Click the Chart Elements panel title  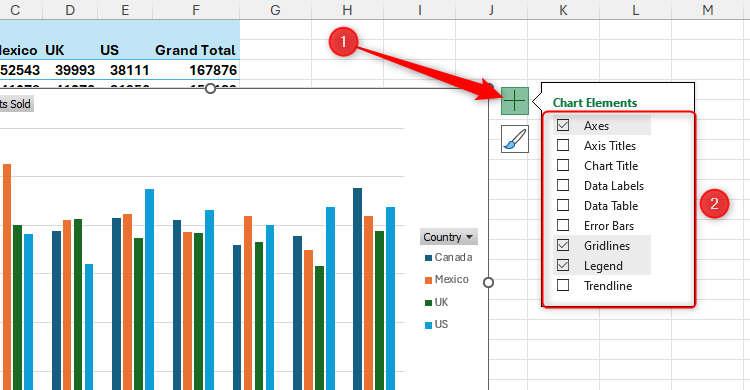(x=595, y=102)
